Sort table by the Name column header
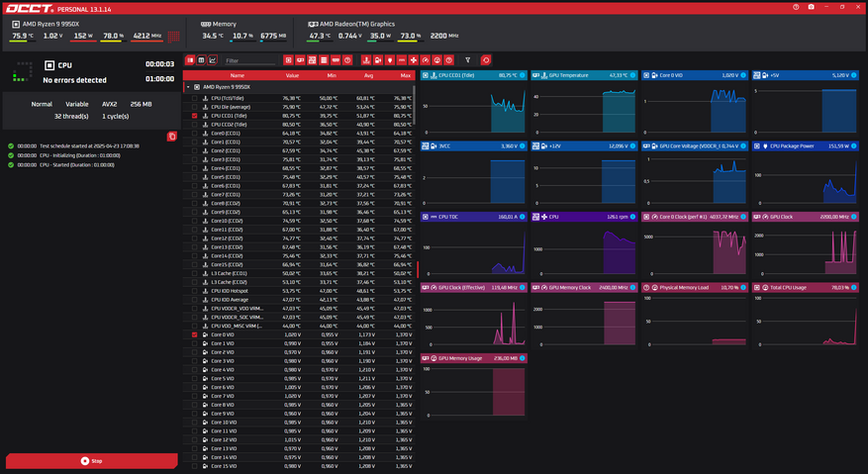This screenshot has width=868, height=474. tap(238, 75)
